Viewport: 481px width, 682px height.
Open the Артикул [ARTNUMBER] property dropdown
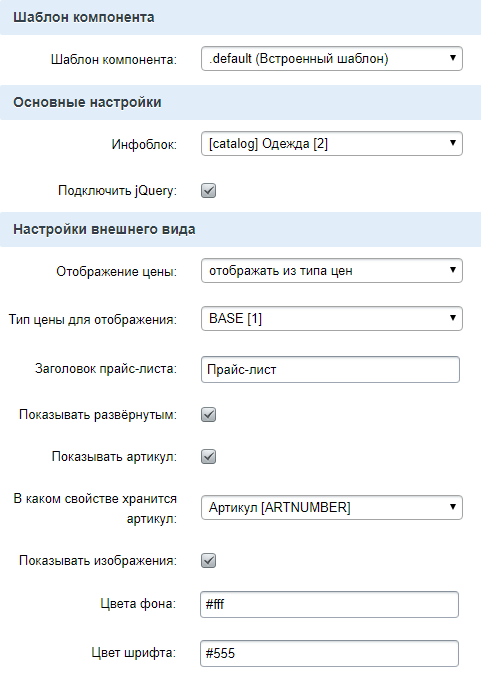point(331,507)
